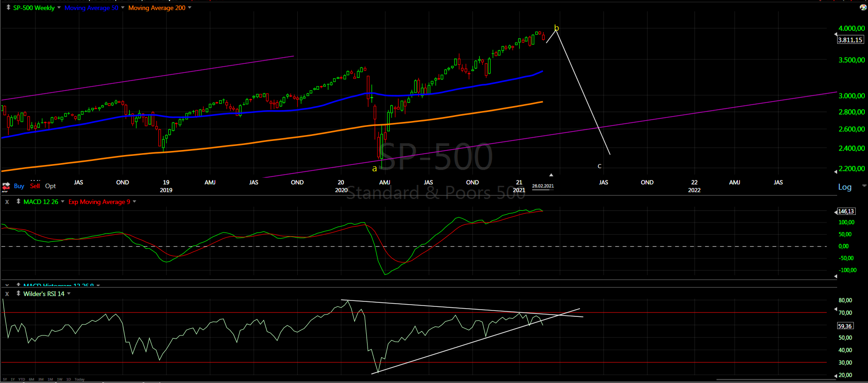Click the 26.02.2021 date marker
The image size is (868, 383).
[x=543, y=186]
